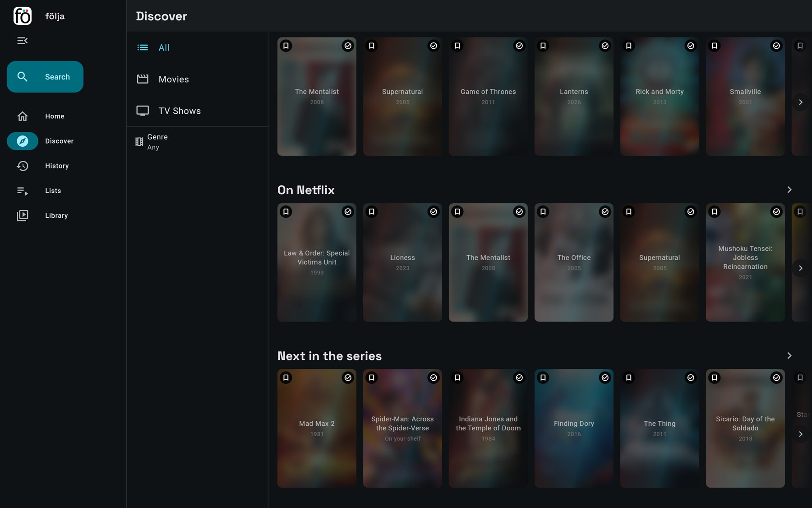Bookmark Mad Max 2 card
Viewport: 812px width, 508px height.
tap(286, 378)
